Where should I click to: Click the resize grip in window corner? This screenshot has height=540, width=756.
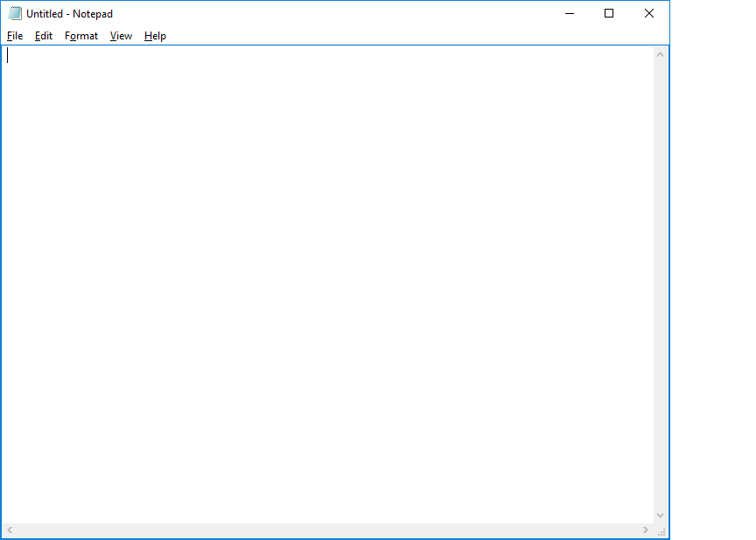[661, 531]
